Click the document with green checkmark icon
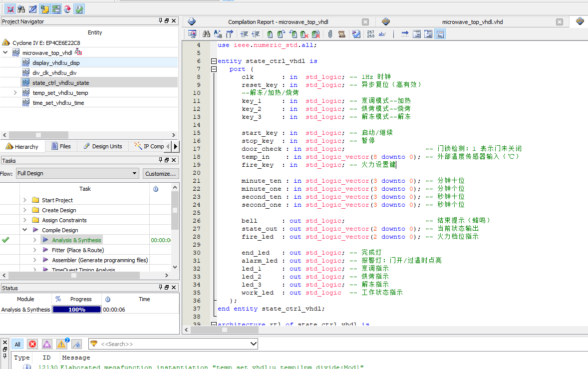The width and height of the screenshot is (588, 369). (79, 9)
